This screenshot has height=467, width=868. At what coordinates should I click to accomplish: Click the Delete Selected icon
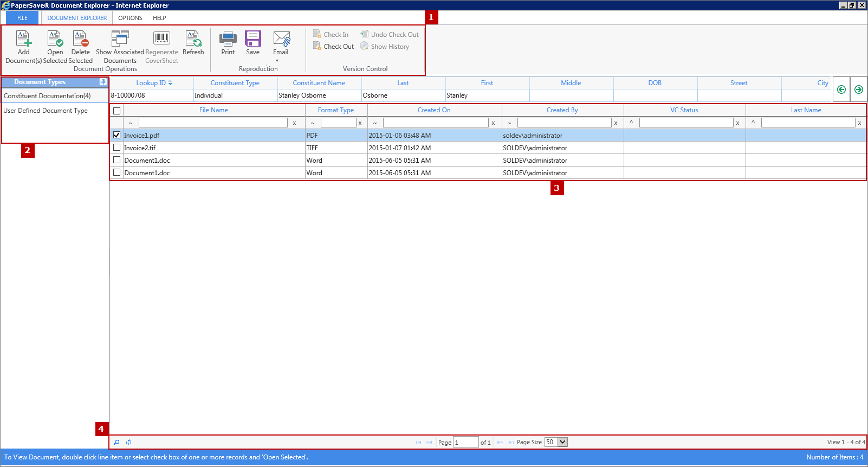pyautogui.click(x=80, y=39)
